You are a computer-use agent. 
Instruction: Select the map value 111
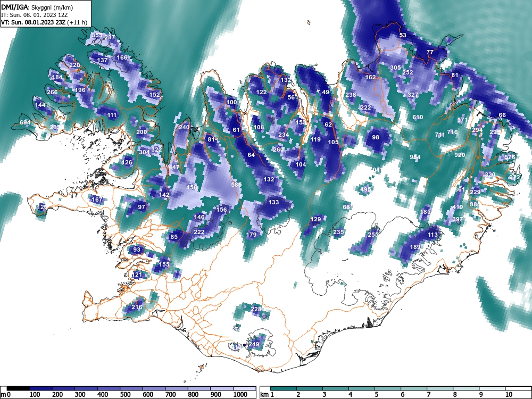pos(112,115)
